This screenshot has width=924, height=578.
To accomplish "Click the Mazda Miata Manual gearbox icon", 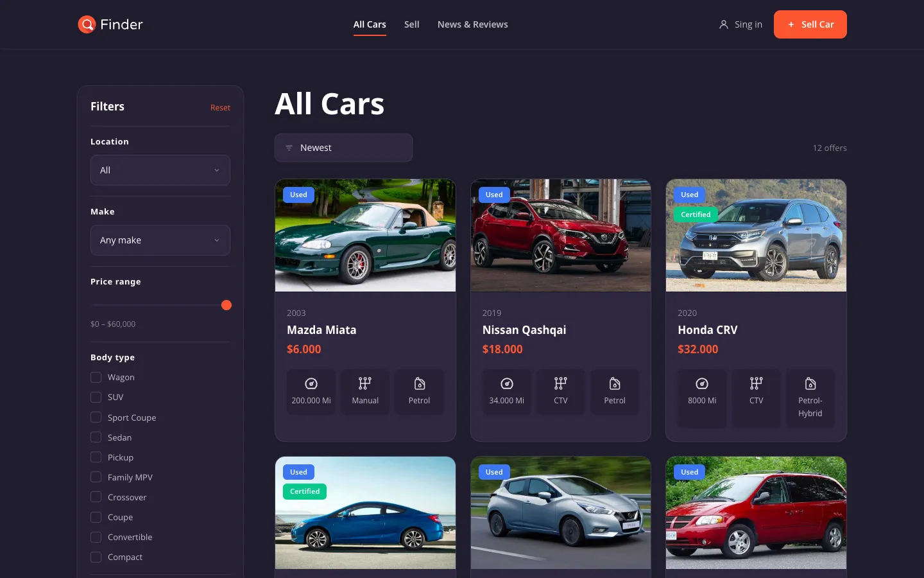I will [365, 383].
